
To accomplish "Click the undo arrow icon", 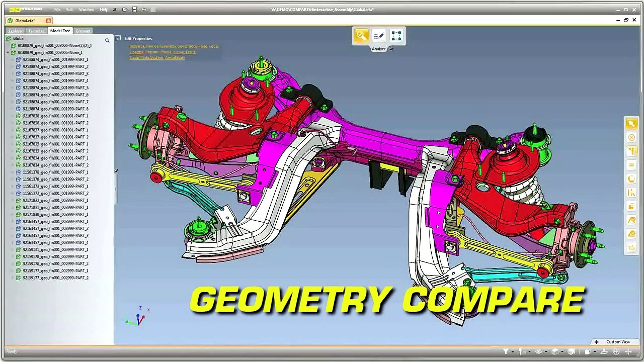I will (144, 10).
